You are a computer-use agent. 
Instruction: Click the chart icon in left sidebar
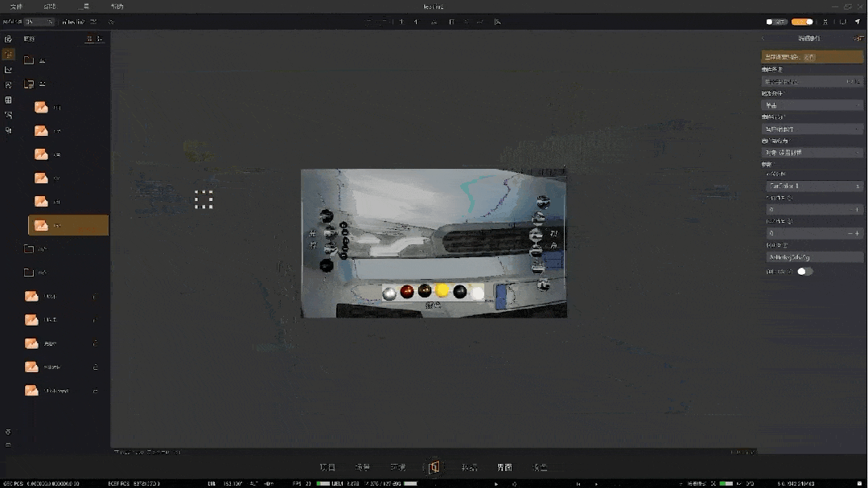8,70
